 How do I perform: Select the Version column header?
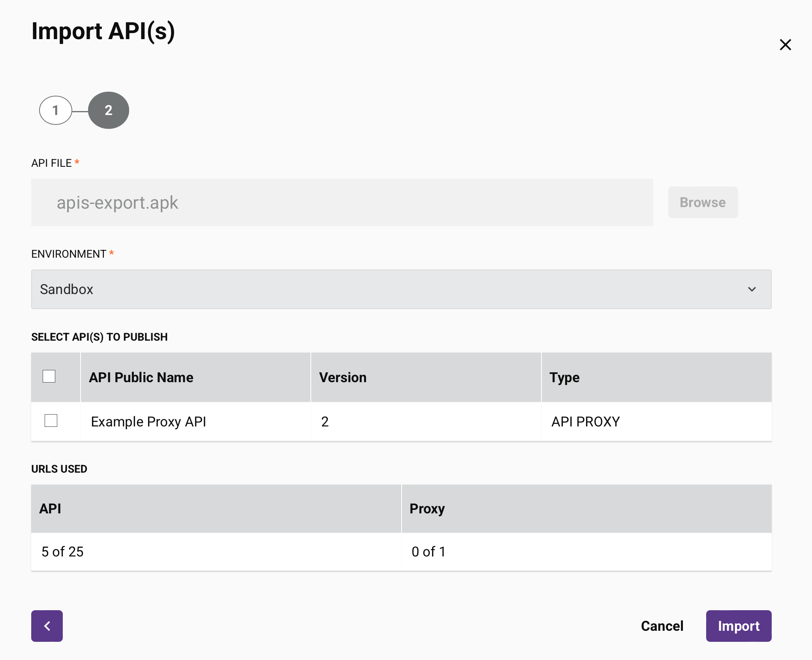click(343, 377)
